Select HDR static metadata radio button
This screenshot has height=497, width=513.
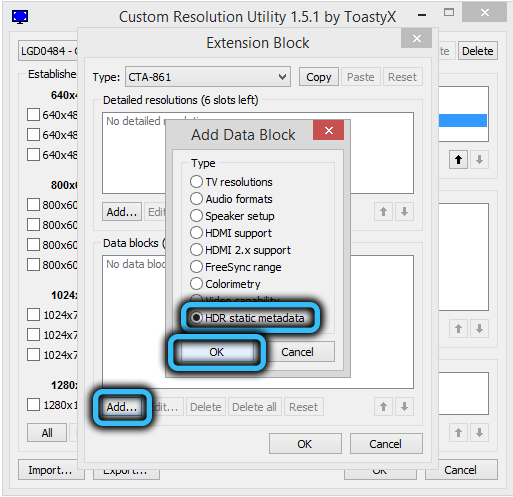(x=196, y=318)
